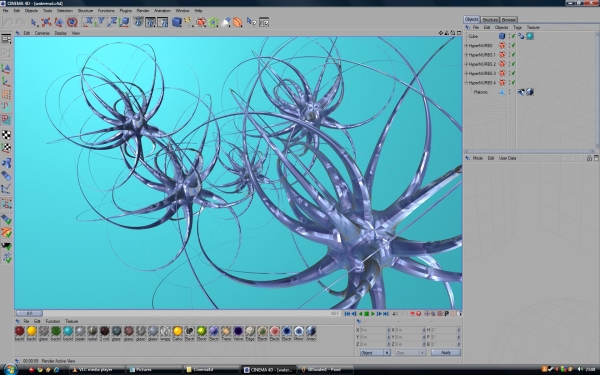
Task: Click the Add Light object icon
Action: coord(226,22)
